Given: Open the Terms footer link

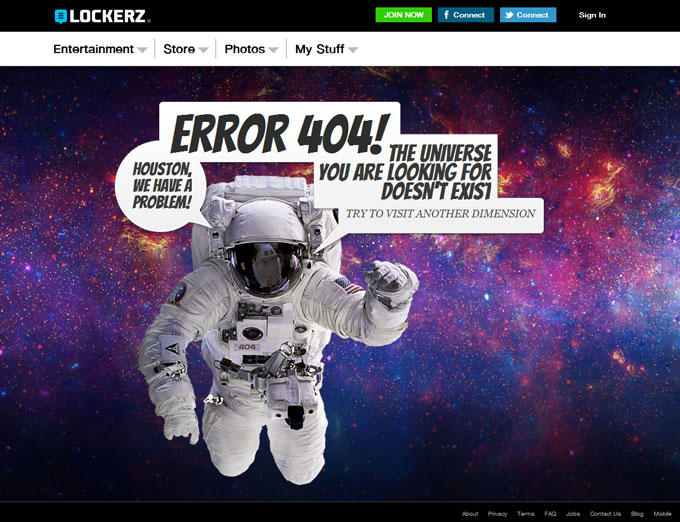Looking at the screenshot, I should point(526,514).
